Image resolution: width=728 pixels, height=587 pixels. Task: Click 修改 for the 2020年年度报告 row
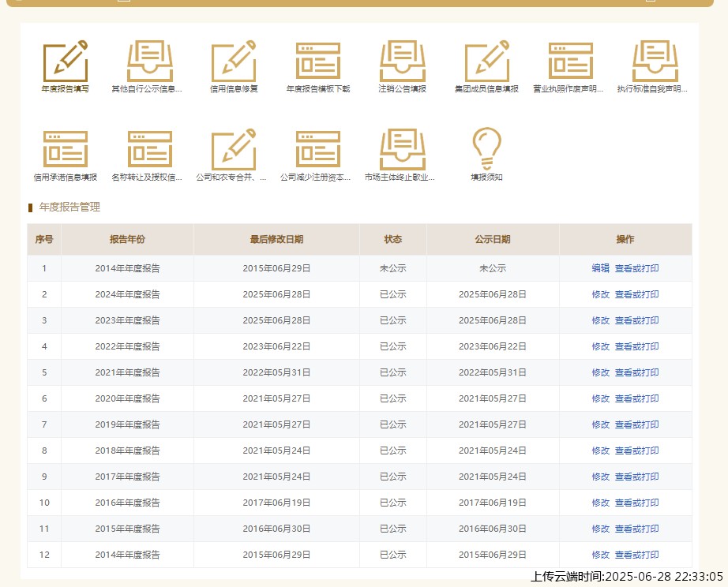[600, 398]
